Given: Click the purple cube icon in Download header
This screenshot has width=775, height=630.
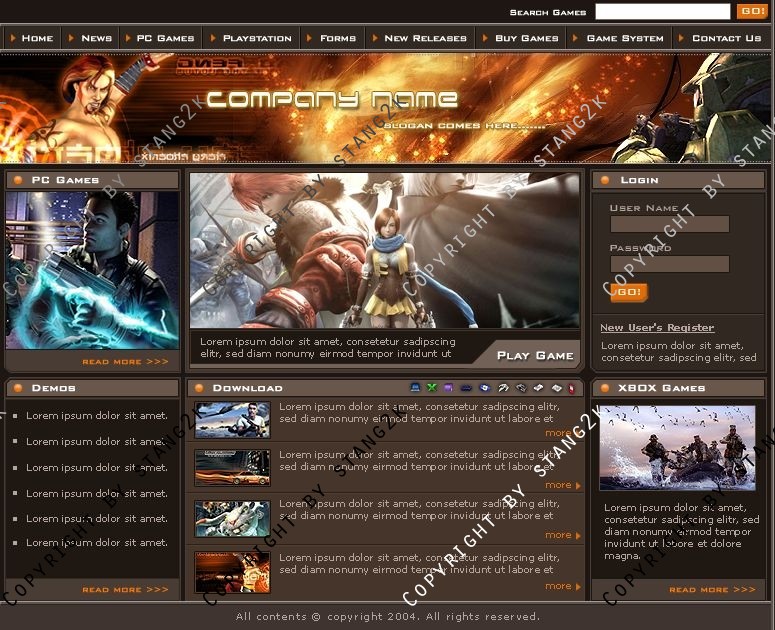Looking at the screenshot, I should click(448, 388).
